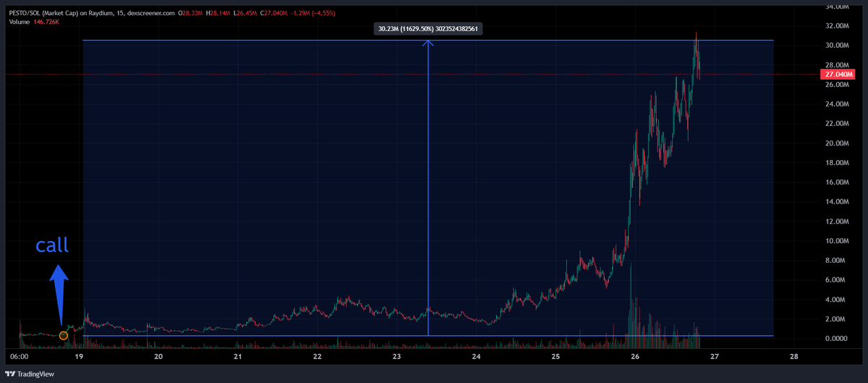
Task: Click 16.00M on the price axis
Action: click(x=836, y=182)
